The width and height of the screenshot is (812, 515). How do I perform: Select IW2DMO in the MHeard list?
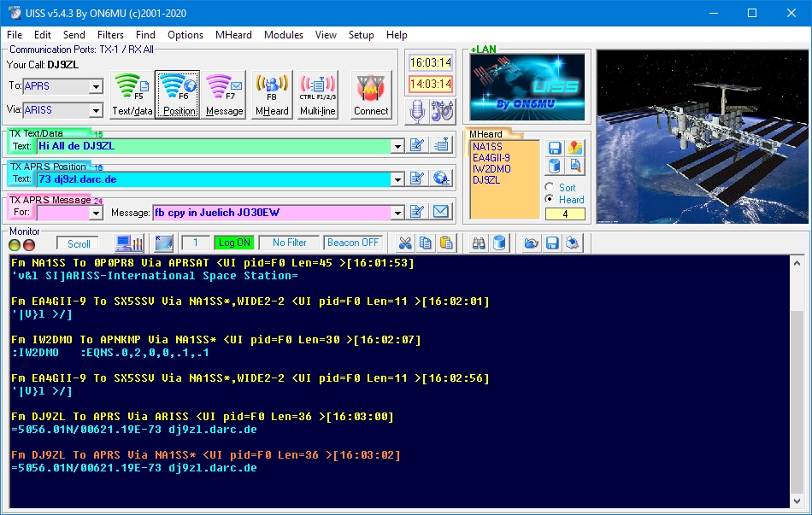point(491,169)
